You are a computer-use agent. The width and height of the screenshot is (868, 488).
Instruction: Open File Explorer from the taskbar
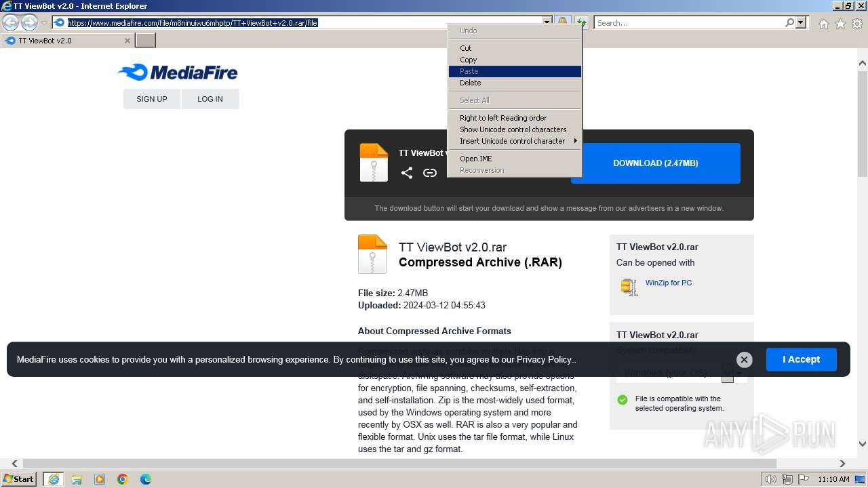click(x=77, y=479)
